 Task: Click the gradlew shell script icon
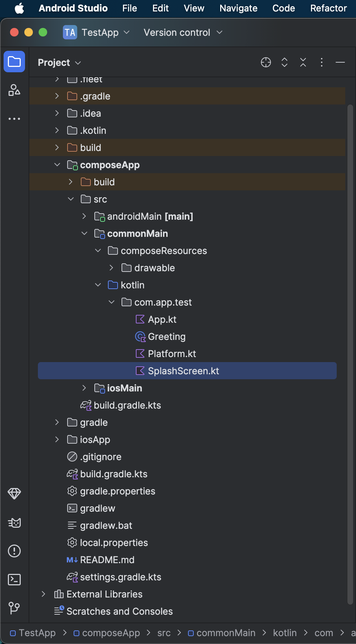pos(72,508)
